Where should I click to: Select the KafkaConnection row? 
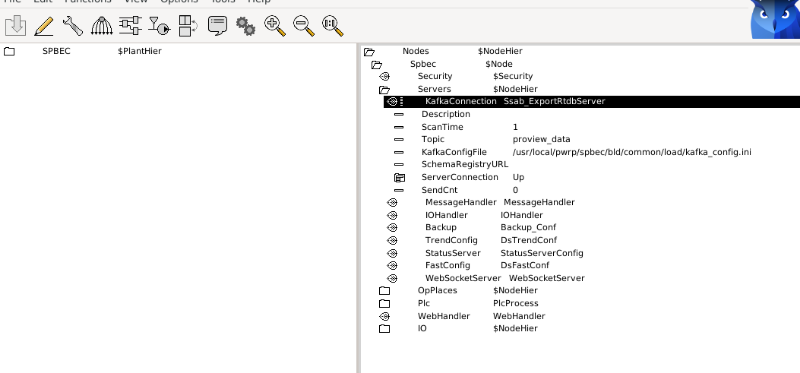pos(592,102)
